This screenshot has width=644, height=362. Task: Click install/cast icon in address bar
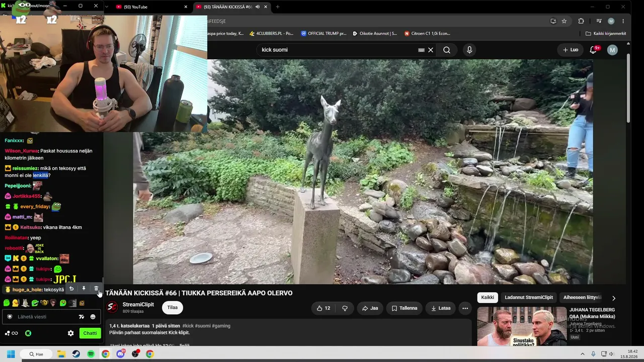point(553,21)
